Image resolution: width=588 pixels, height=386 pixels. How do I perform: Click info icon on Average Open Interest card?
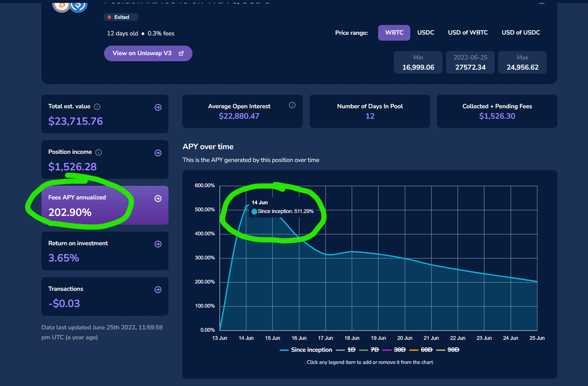tap(292, 105)
